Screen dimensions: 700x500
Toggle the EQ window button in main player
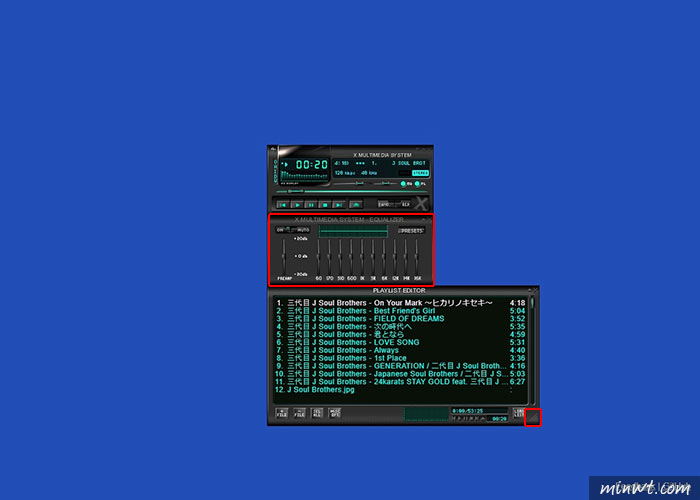pyautogui.click(x=406, y=183)
